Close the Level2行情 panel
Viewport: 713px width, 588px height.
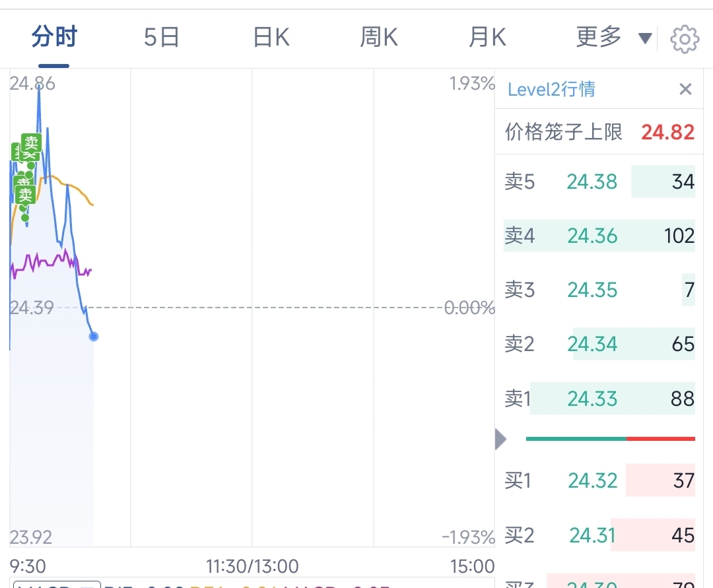(685, 89)
